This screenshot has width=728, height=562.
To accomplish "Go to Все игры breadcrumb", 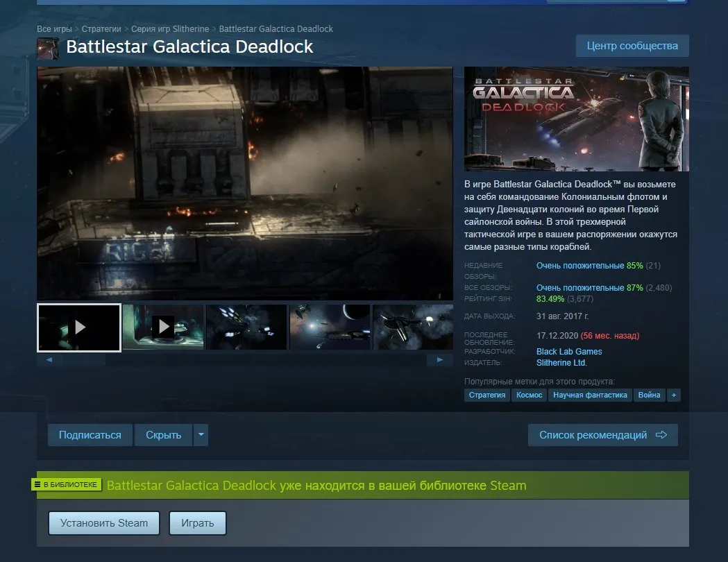I will (x=54, y=28).
